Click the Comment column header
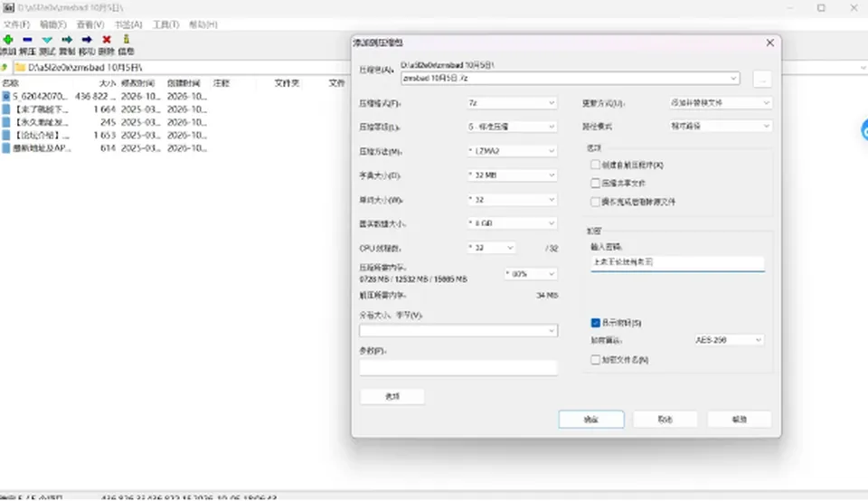Image resolution: width=868 pixels, height=501 pixels. point(221,83)
